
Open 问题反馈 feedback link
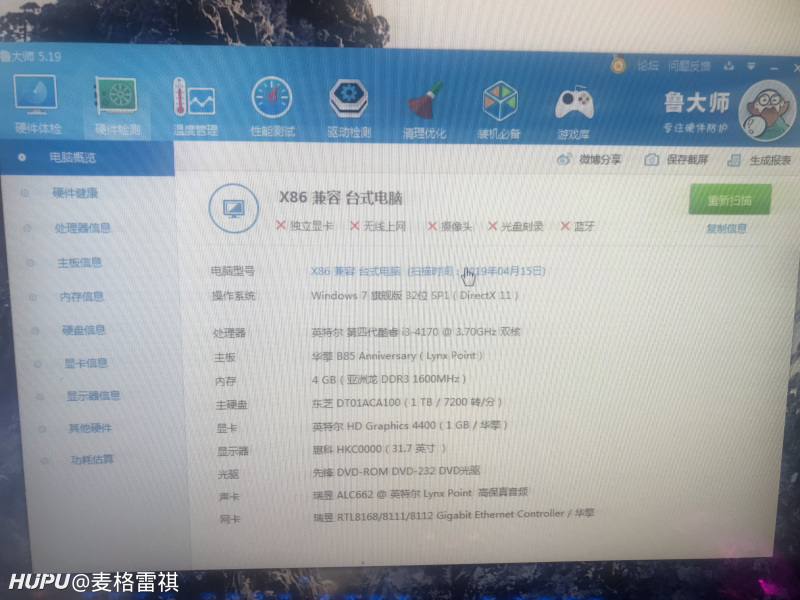click(x=689, y=66)
